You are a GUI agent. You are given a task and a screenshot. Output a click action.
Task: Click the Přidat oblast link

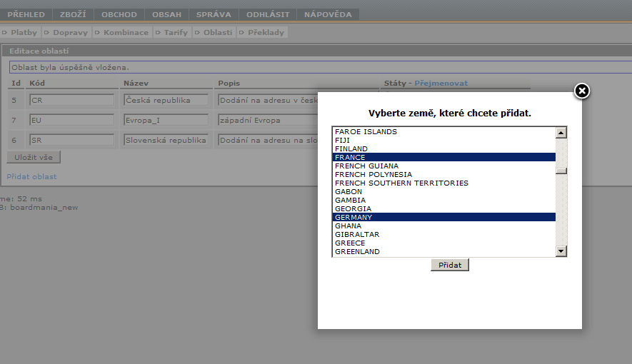tap(31, 176)
